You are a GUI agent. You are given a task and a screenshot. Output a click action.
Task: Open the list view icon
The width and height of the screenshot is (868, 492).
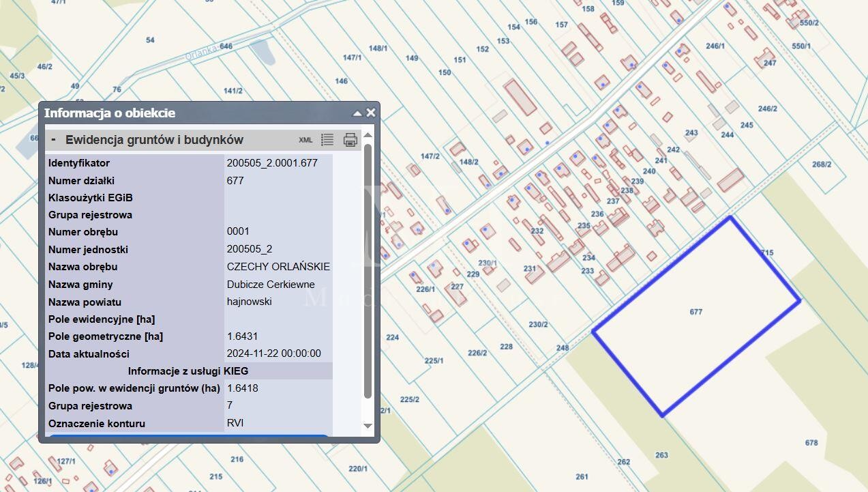tap(327, 140)
